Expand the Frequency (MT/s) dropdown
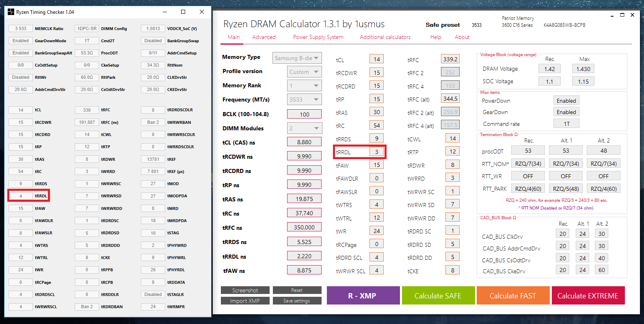This screenshot has width=644, height=324. (305, 99)
